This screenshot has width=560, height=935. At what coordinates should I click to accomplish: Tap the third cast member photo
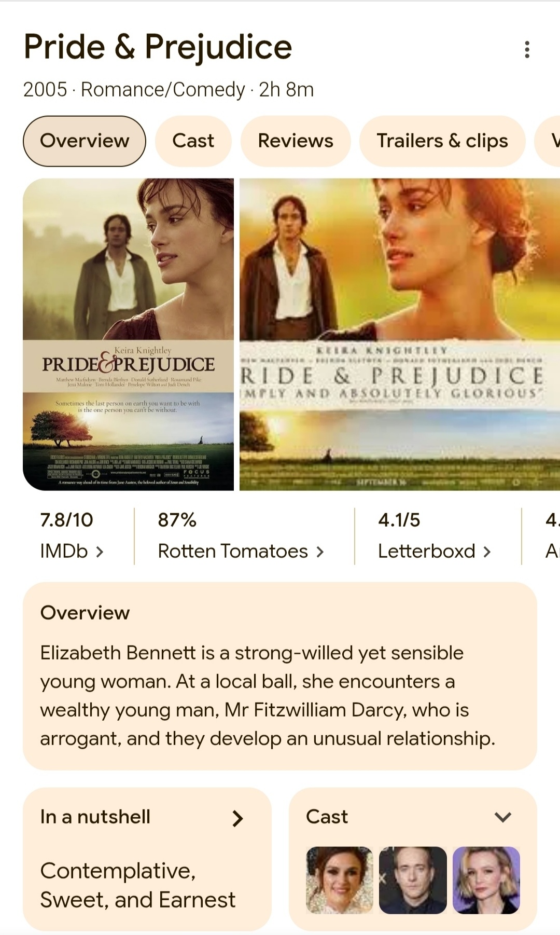[x=486, y=880]
